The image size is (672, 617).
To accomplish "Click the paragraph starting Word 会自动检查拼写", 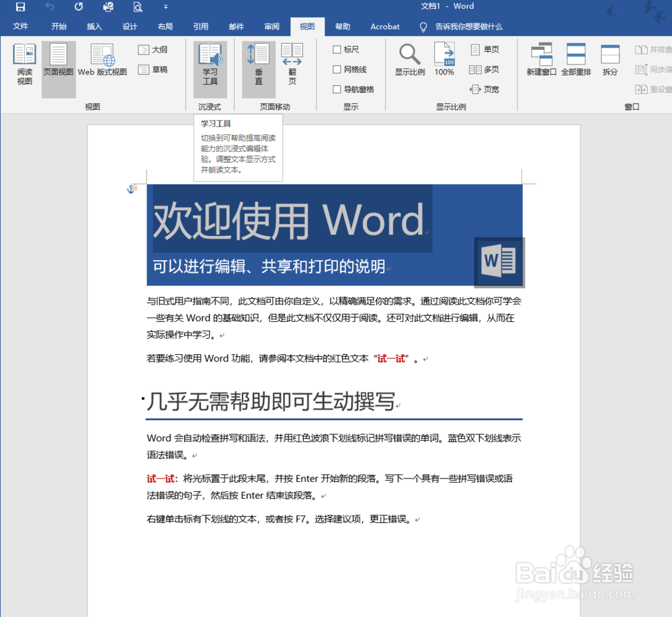I will pyautogui.click(x=334, y=446).
